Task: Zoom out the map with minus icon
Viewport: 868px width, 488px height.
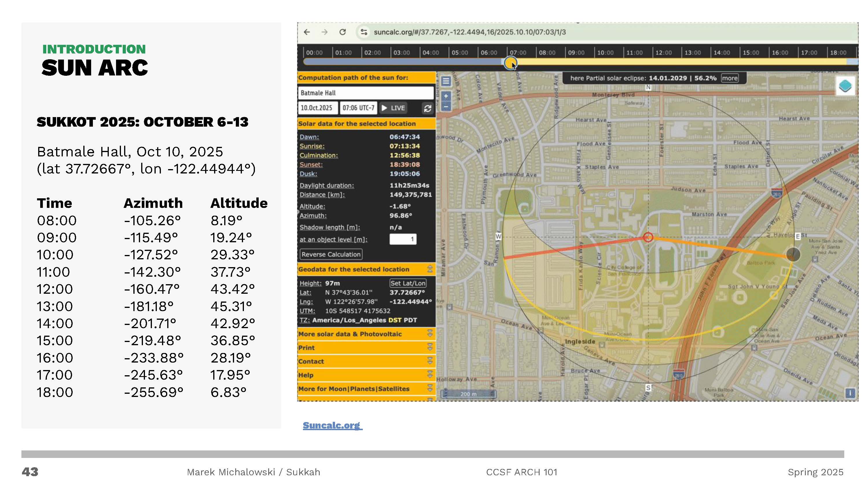Action: pos(446,107)
